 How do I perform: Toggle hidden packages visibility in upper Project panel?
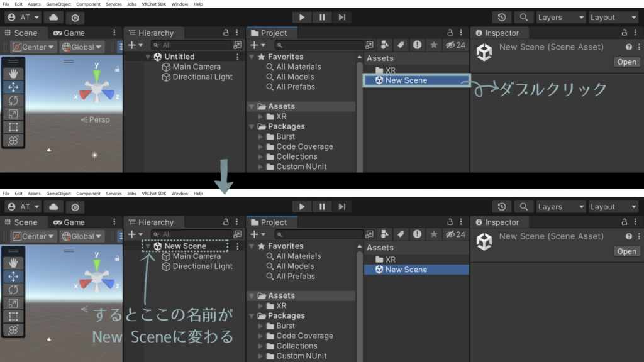455,45
